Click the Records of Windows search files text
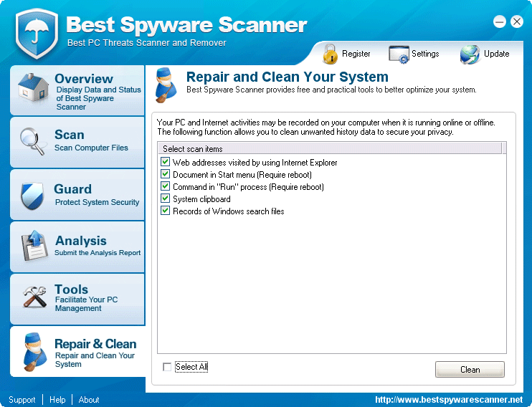This screenshot has height=407, width=532. pos(228,211)
